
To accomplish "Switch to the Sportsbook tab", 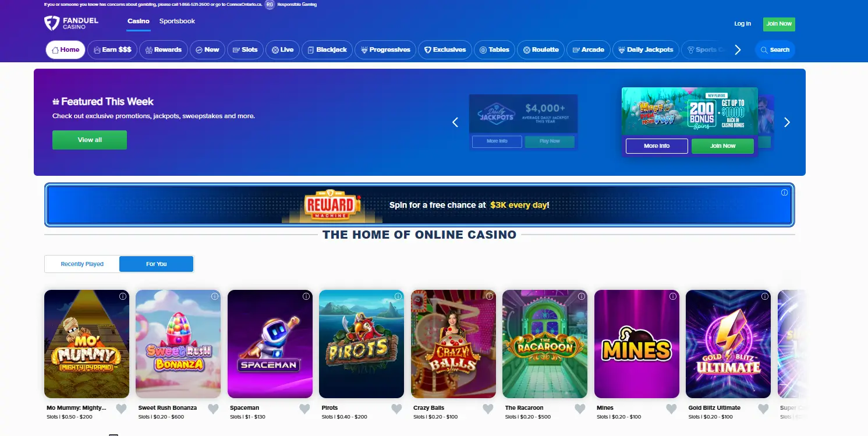I will click(177, 21).
